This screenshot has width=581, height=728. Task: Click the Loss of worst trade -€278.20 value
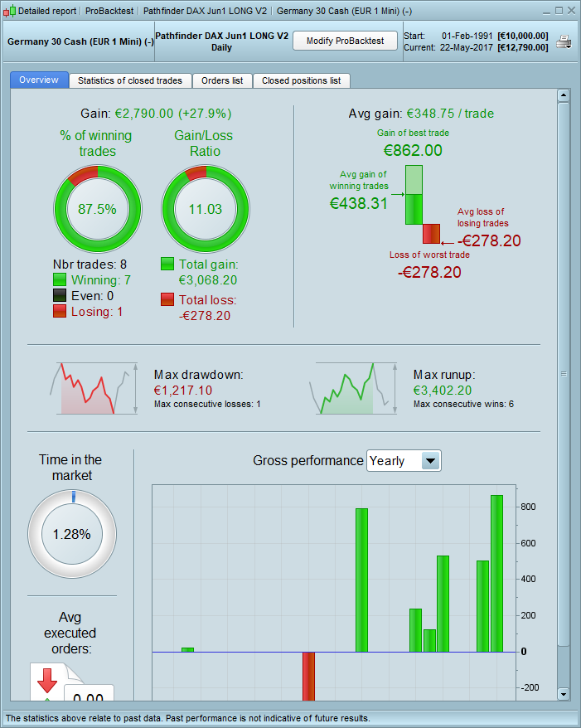pyautogui.click(x=429, y=272)
